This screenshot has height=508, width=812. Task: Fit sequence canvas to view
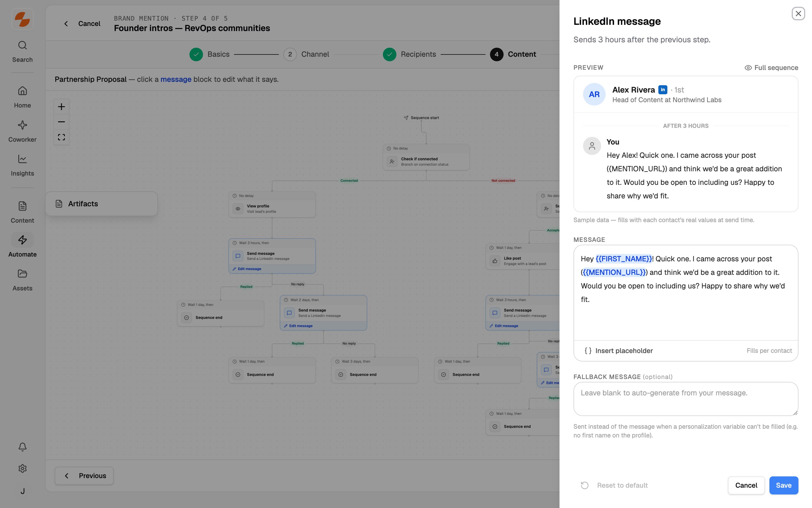tap(61, 137)
